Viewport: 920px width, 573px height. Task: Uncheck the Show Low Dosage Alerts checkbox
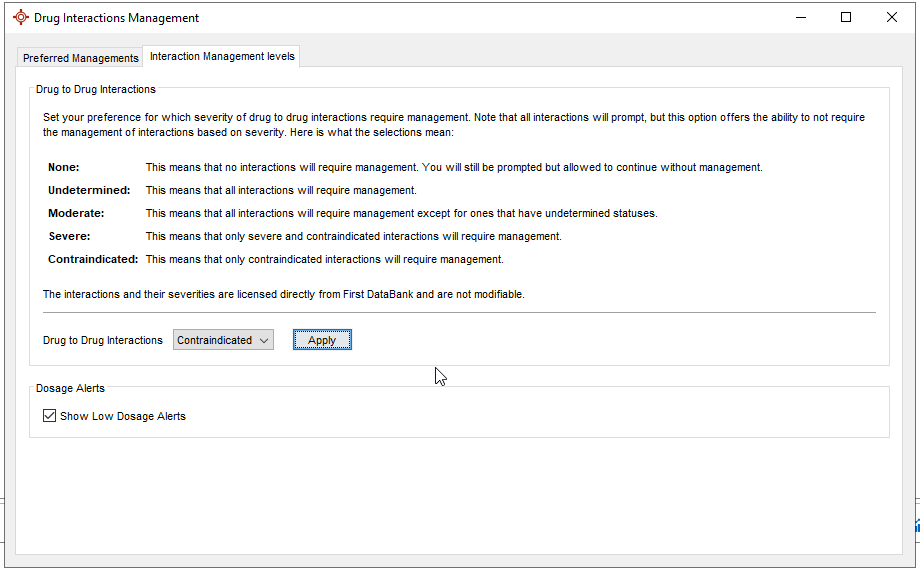pyautogui.click(x=50, y=416)
